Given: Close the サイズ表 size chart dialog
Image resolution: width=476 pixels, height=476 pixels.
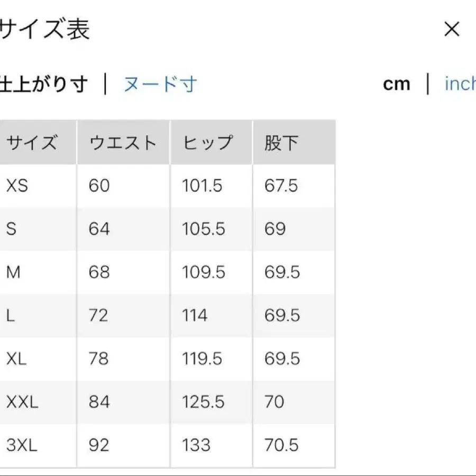Looking at the screenshot, I should click(452, 30).
